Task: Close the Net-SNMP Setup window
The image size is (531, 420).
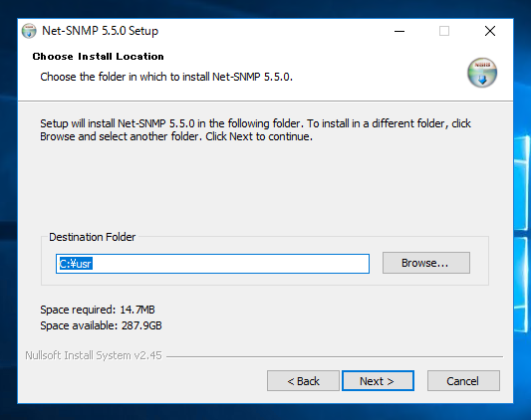Action: coord(490,31)
